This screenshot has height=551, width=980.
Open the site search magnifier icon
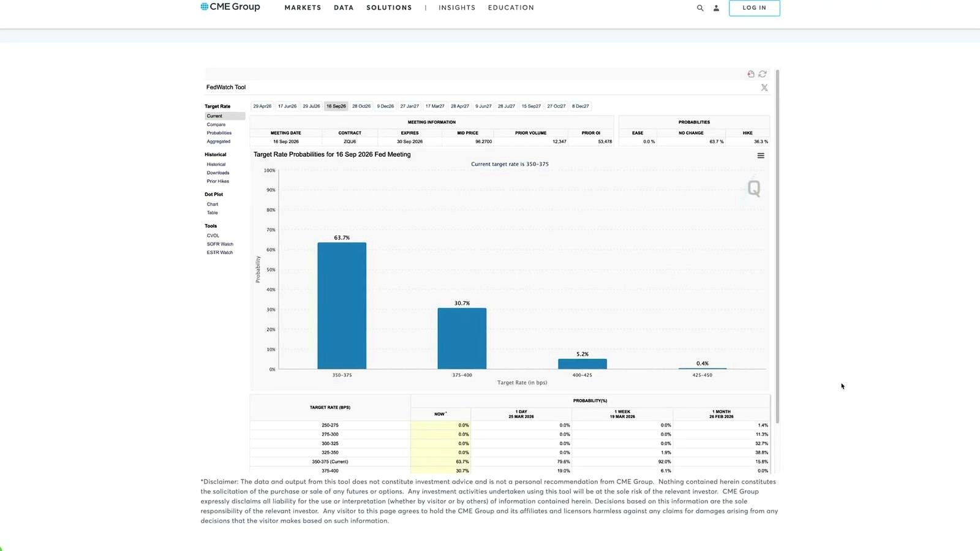point(700,8)
